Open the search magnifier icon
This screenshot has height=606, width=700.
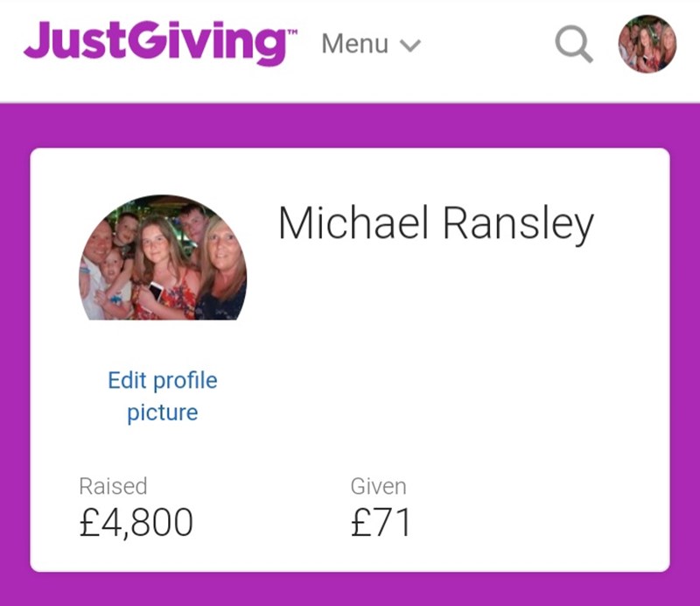[574, 44]
